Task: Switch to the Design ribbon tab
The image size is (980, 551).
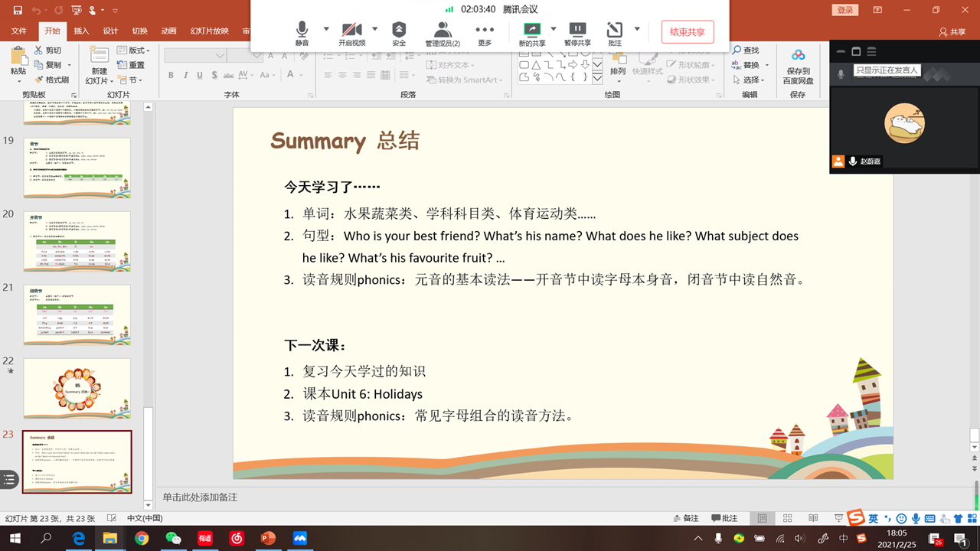Action: pyautogui.click(x=110, y=31)
